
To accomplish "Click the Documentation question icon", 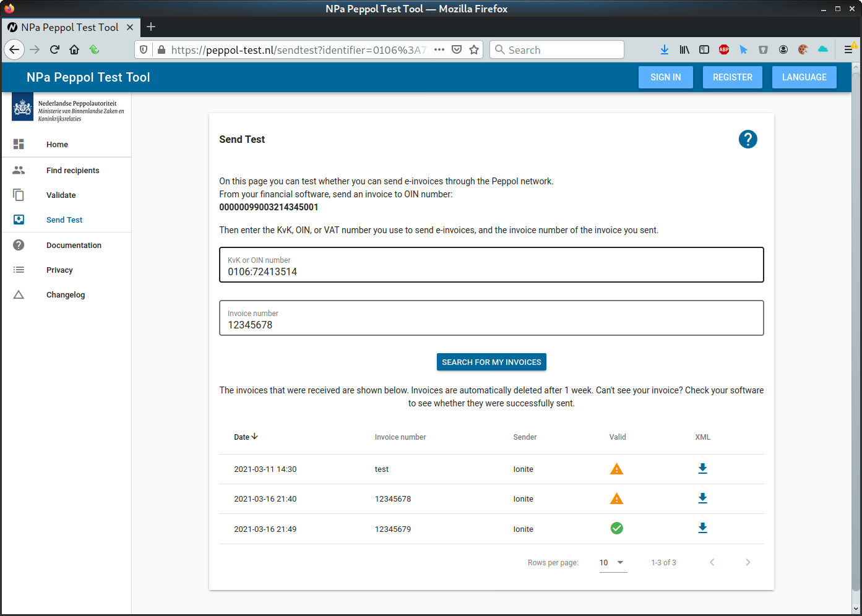I will pyautogui.click(x=19, y=245).
